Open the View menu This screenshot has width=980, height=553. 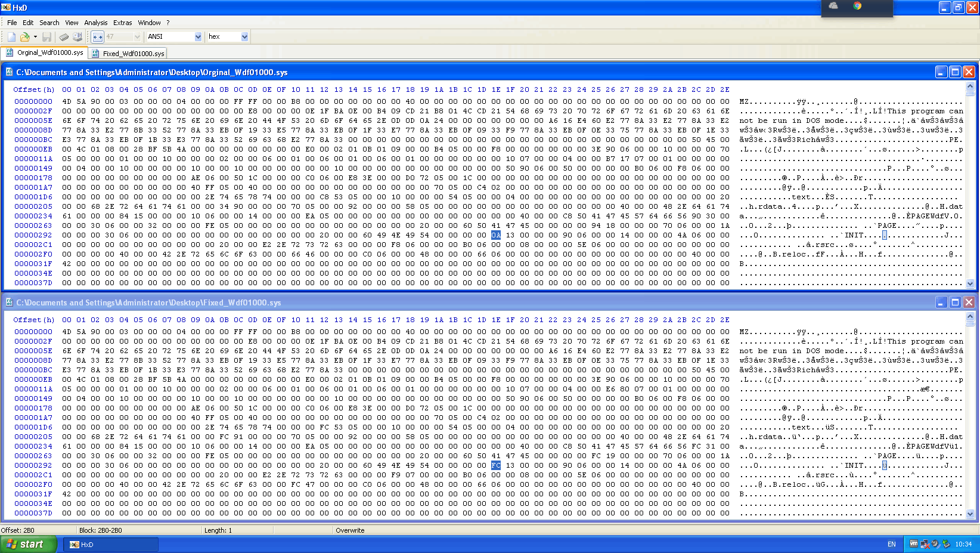pyautogui.click(x=72, y=23)
